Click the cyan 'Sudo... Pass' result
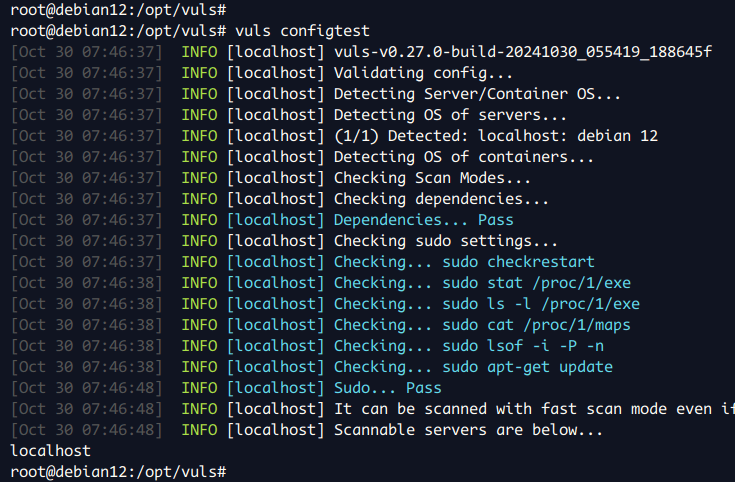Screen dimensions: 735x482 point(387,388)
